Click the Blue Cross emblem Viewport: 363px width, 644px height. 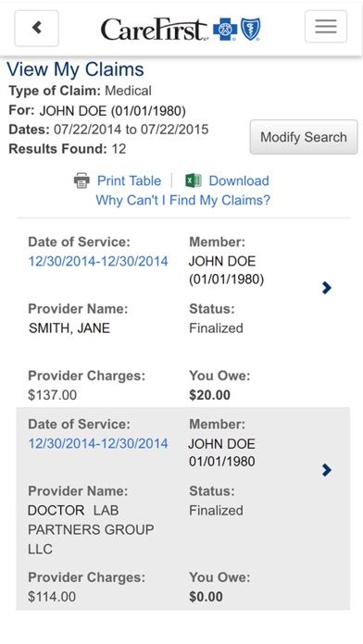225,31
